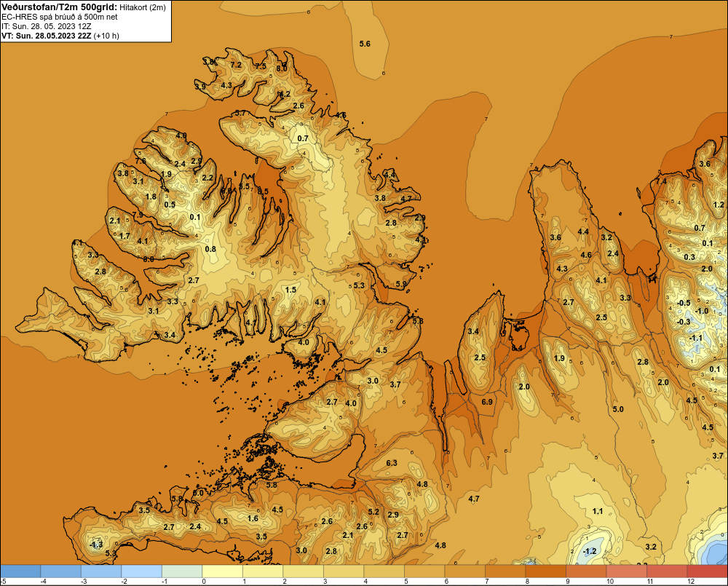The width and height of the screenshot is (728, 586).
Task: Click the line 'EC-HRES spá brúuð á 500m net'
Action: [60, 17]
